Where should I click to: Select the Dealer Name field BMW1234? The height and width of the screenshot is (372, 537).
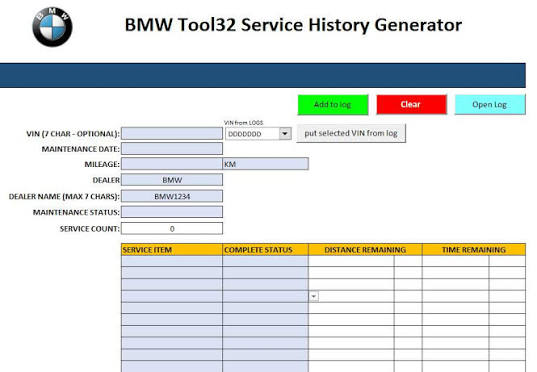click(172, 196)
